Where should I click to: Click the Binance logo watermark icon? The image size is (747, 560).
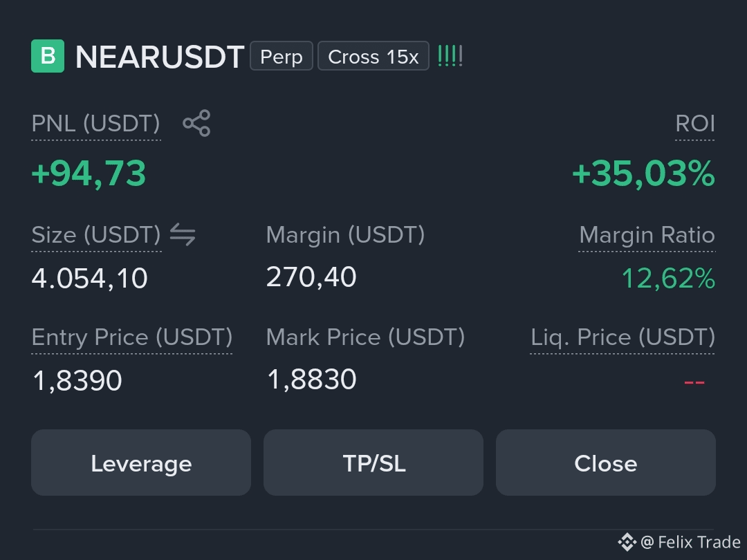point(627,542)
